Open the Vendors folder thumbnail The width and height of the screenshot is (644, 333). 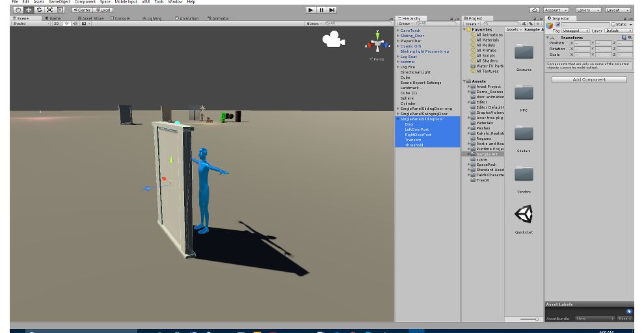pos(524,174)
